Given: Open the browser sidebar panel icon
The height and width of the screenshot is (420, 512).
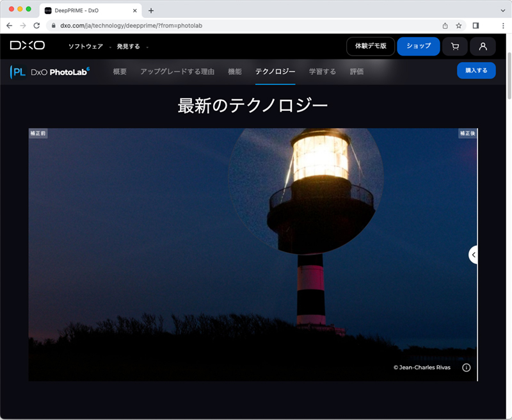Looking at the screenshot, I should coord(474,26).
